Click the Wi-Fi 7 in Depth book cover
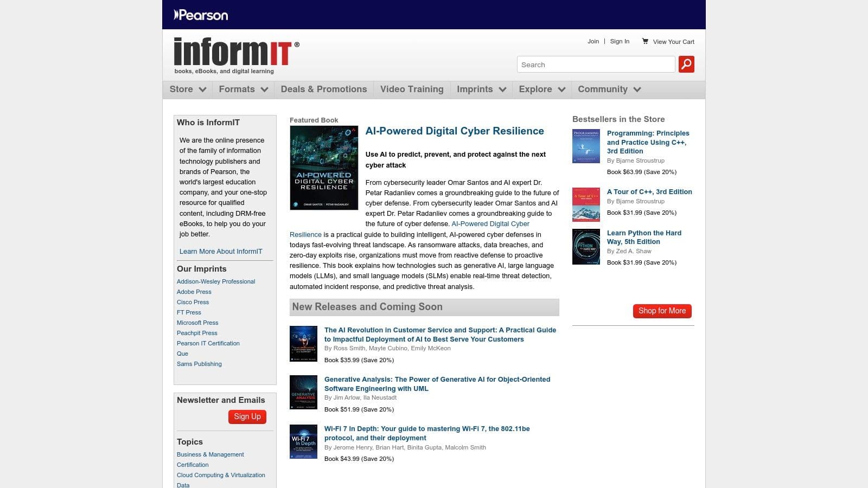The width and height of the screenshot is (868, 488). [303, 441]
